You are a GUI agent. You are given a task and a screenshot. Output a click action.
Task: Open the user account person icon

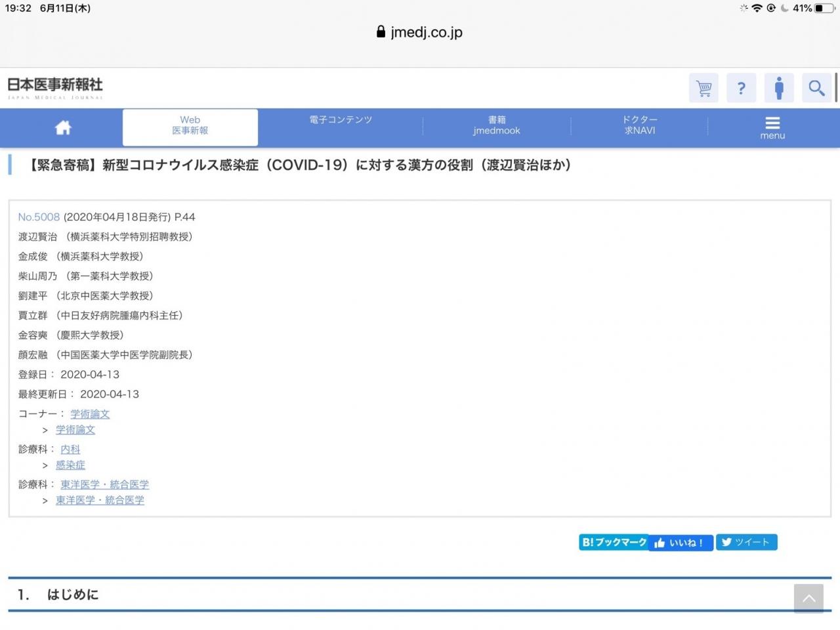[779, 88]
